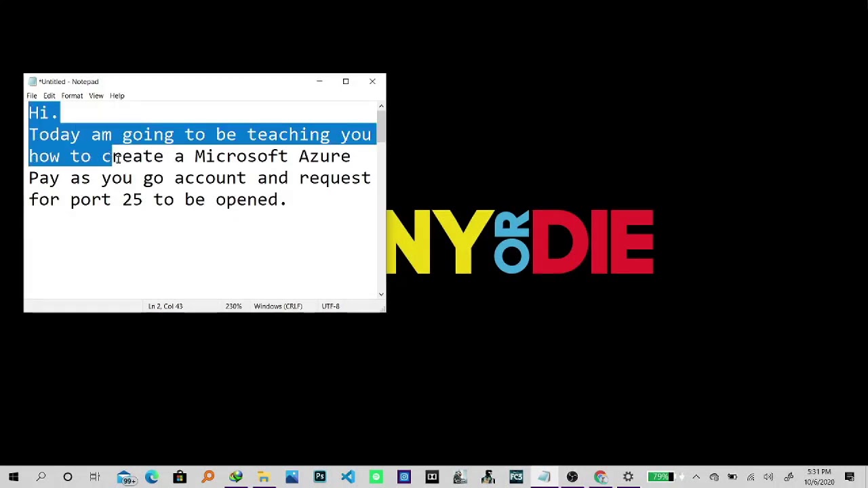Click the vertical scrollbar up arrow in Notepad
This screenshot has height=488, width=868.
tap(381, 106)
